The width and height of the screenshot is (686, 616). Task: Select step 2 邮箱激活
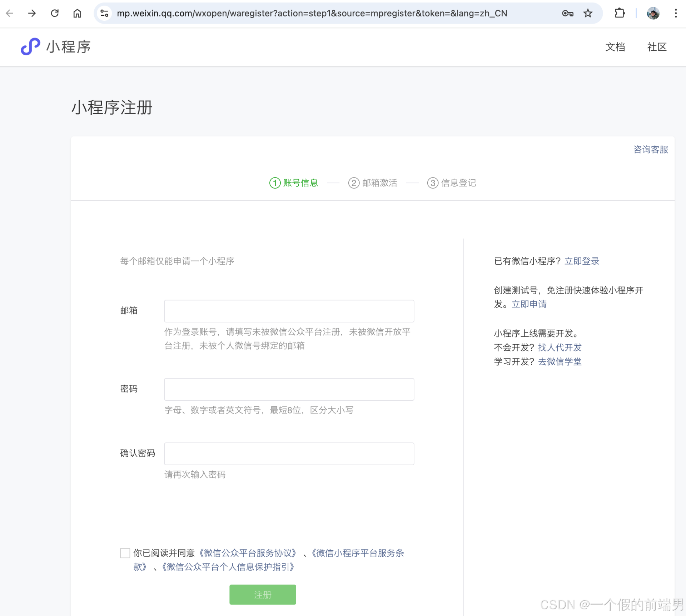pos(373,183)
